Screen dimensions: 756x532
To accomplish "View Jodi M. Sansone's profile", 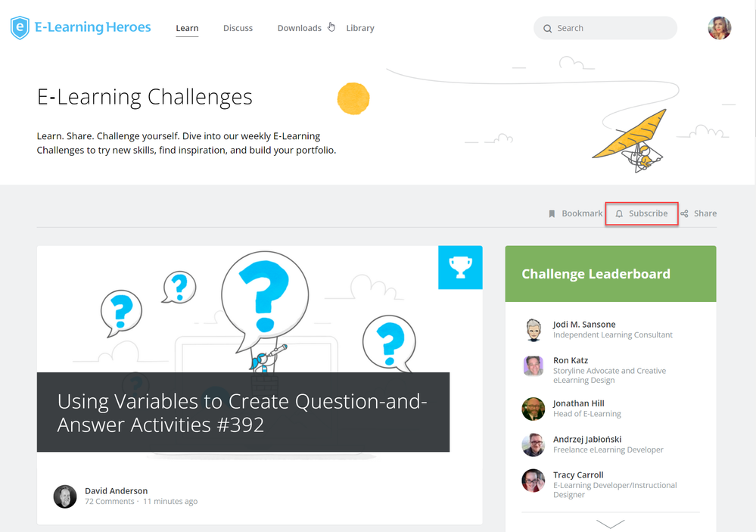I will click(x=584, y=324).
